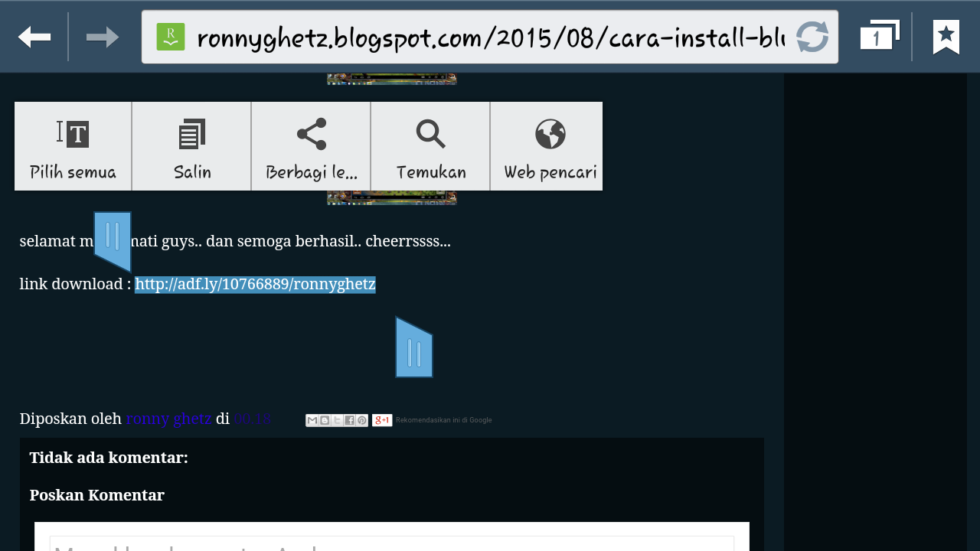Select the Salin copy icon
The image size is (980, 551).
(191, 133)
